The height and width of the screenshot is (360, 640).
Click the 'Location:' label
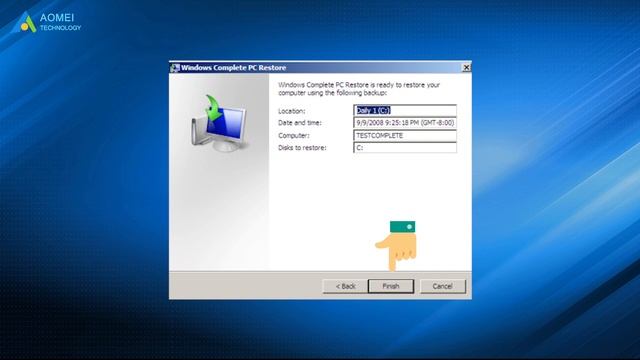click(291, 111)
